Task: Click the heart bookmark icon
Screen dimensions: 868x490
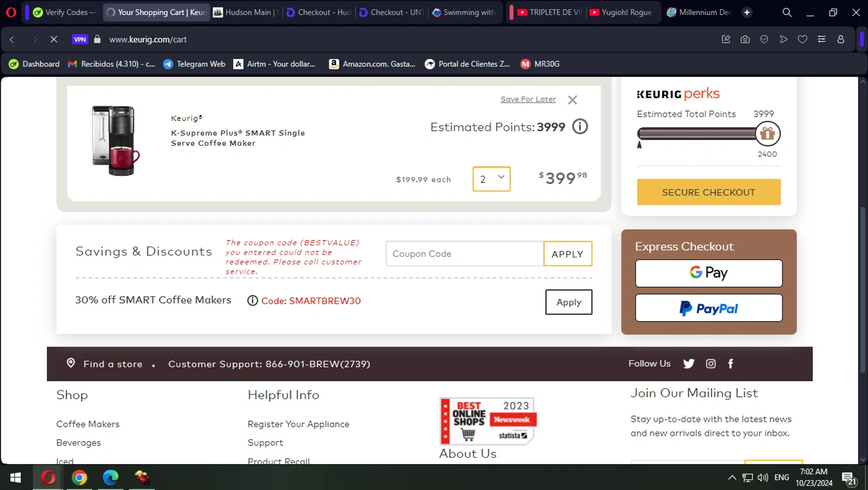Action: (803, 39)
